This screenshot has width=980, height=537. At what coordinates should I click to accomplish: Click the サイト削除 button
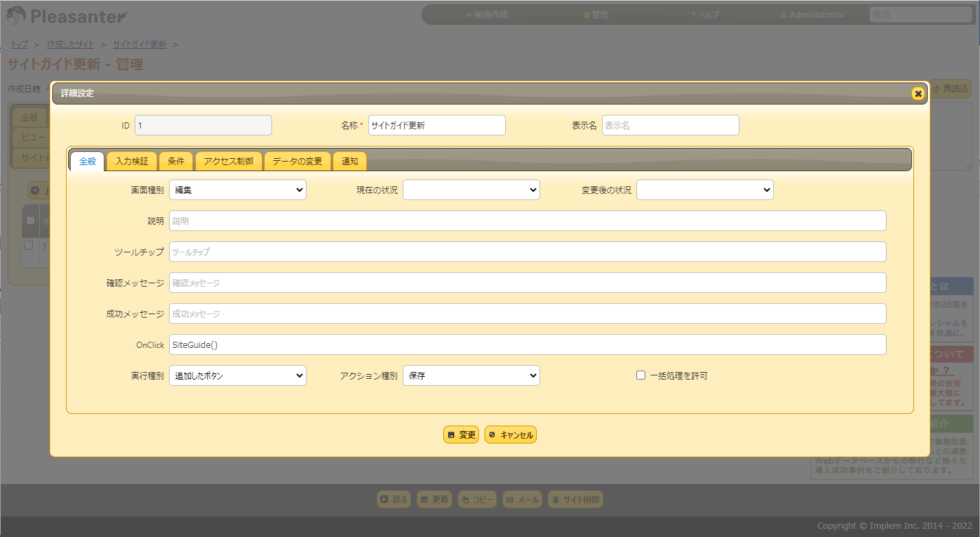click(x=575, y=500)
